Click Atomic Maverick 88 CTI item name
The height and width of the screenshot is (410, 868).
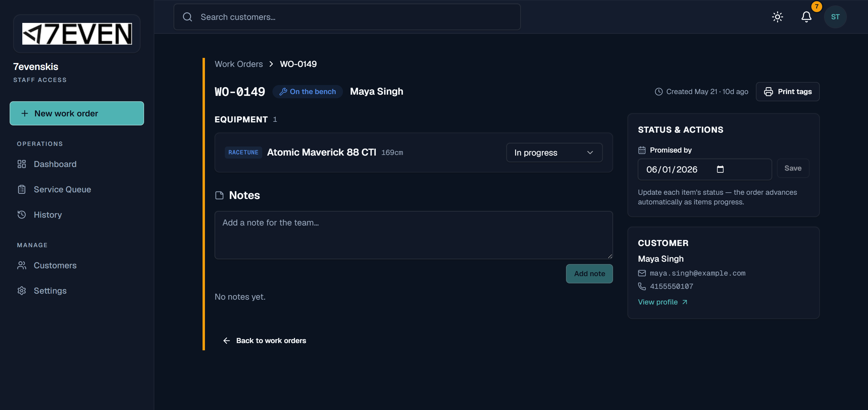pyautogui.click(x=322, y=153)
